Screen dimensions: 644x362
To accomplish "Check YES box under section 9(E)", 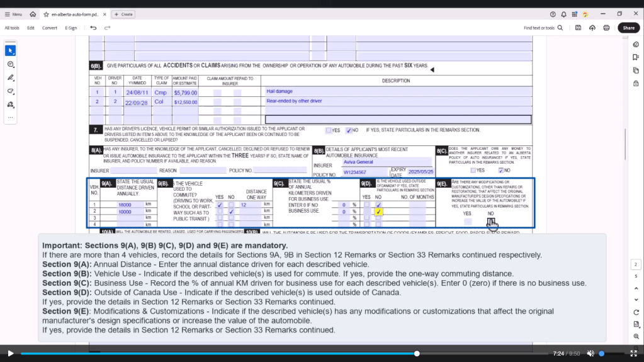I will 468,222.
